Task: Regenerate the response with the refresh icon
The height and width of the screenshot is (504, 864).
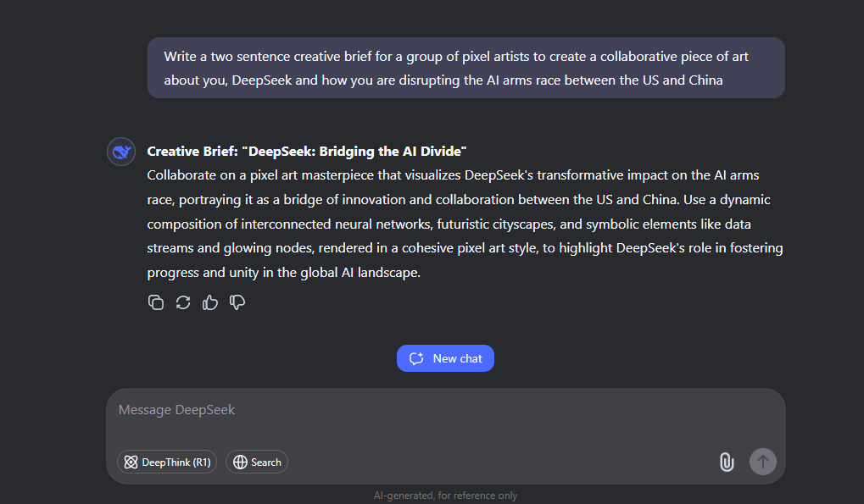Action: (x=183, y=302)
